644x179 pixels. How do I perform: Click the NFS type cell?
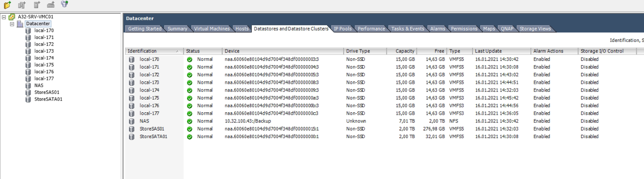[x=454, y=121]
